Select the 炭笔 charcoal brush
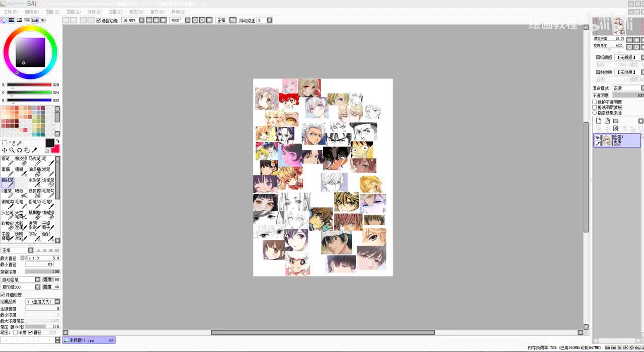Image resolution: width=644 pixels, height=352 pixels. (x=48, y=172)
